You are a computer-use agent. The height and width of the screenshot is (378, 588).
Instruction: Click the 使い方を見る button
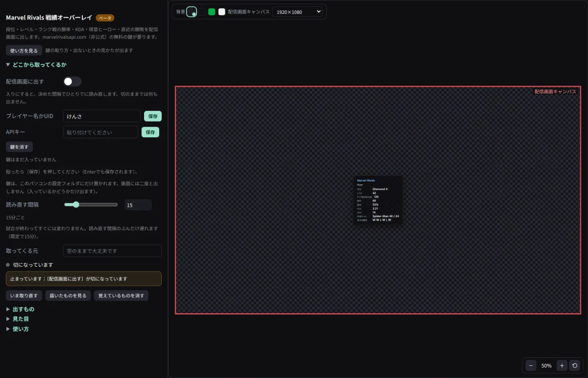(x=24, y=50)
